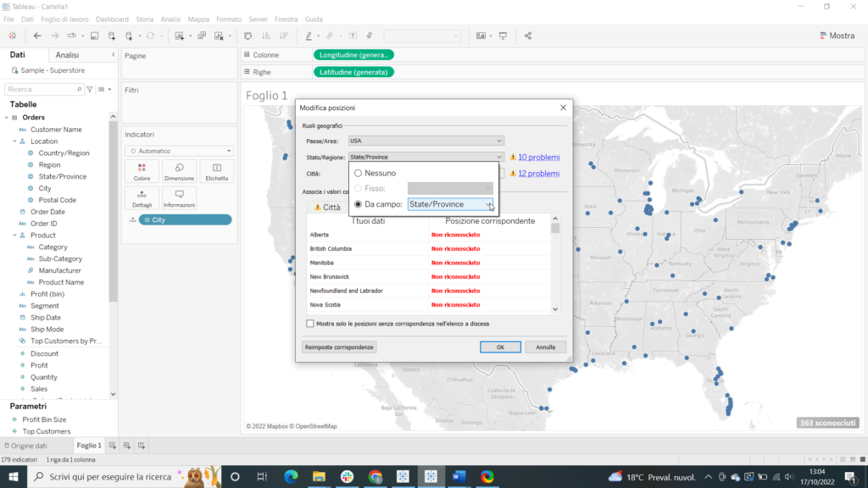
Task: Open the Informazioni tooltip card
Action: [179, 196]
